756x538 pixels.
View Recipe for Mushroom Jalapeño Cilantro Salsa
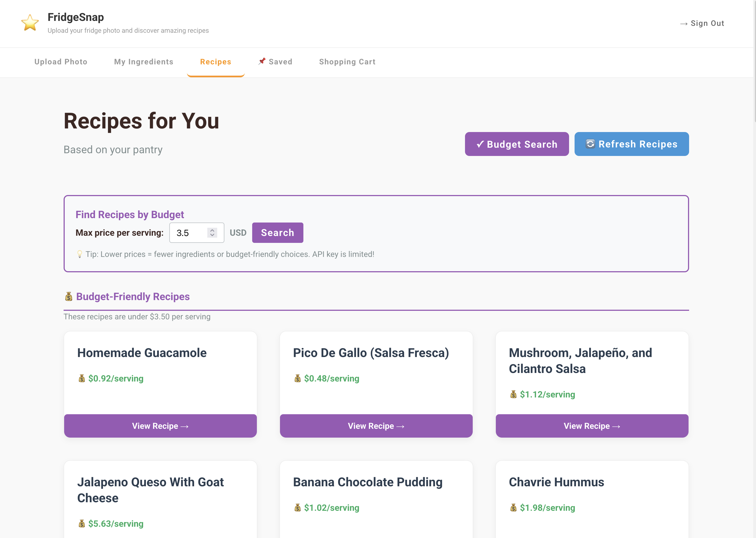[592, 426]
